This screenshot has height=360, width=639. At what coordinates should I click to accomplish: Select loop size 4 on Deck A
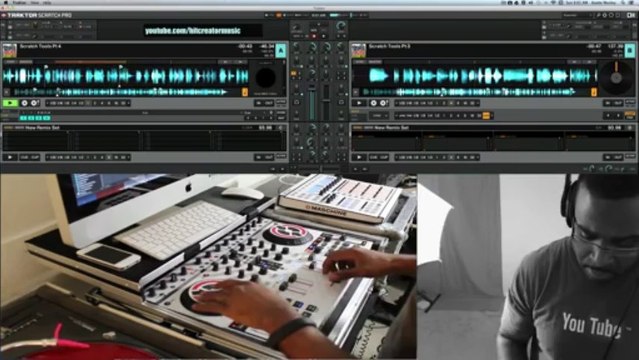tap(102, 103)
